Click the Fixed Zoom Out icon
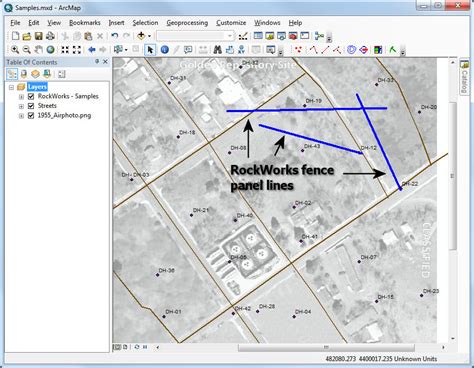The width and height of the screenshot is (474, 368). point(77,50)
